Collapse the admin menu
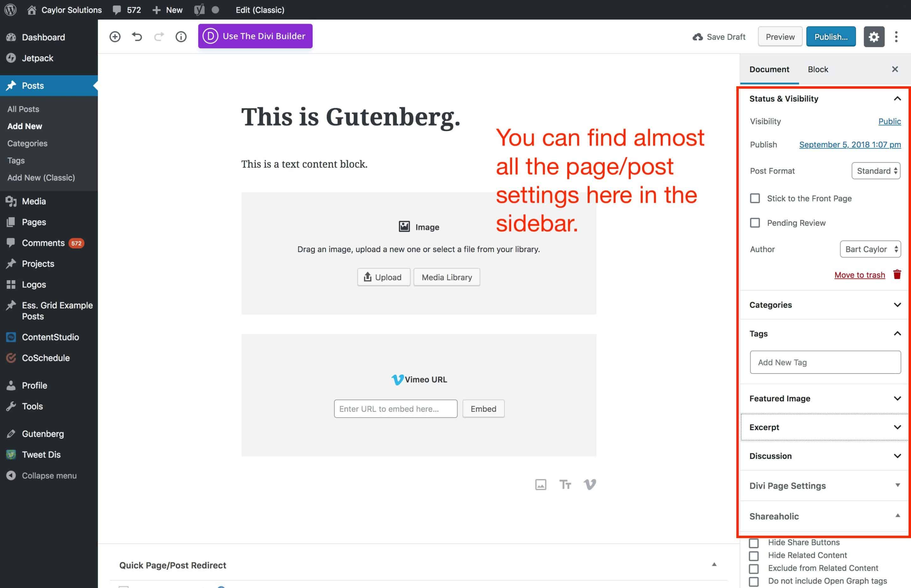This screenshot has width=911, height=588. [49, 475]
